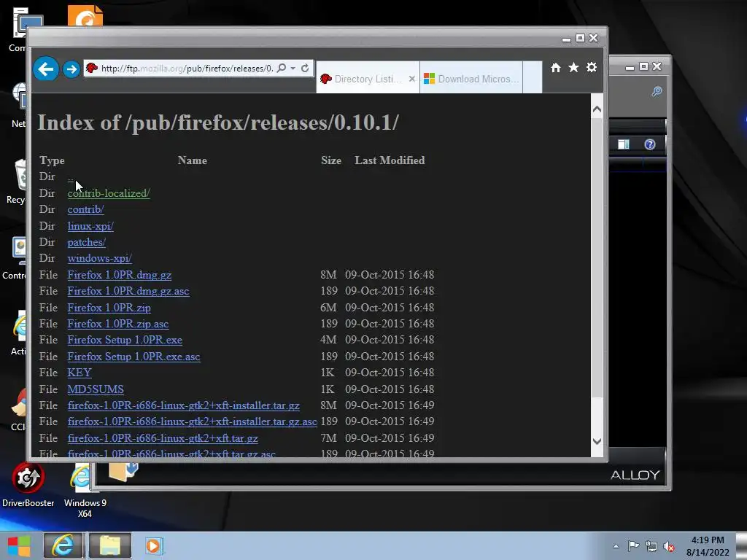Click the folder icon in background window
The height and width of the screenshot is (560, 747).
tap(123, 471)
